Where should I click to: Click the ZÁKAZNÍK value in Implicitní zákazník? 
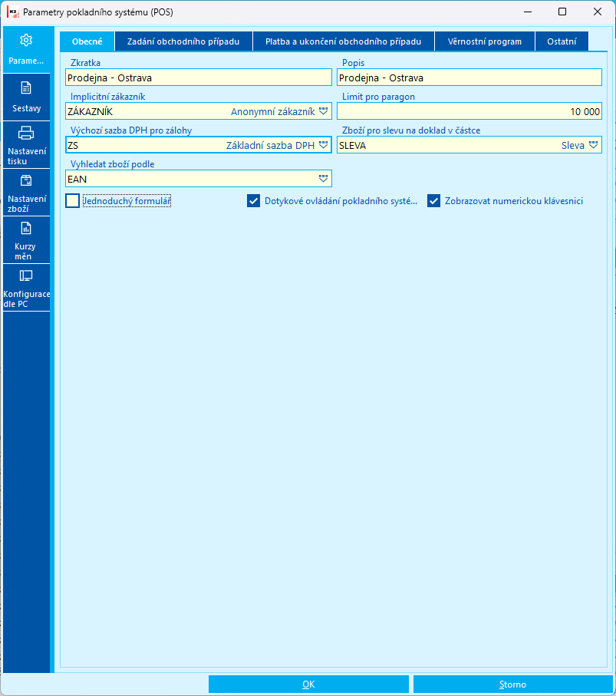point(90,111)
